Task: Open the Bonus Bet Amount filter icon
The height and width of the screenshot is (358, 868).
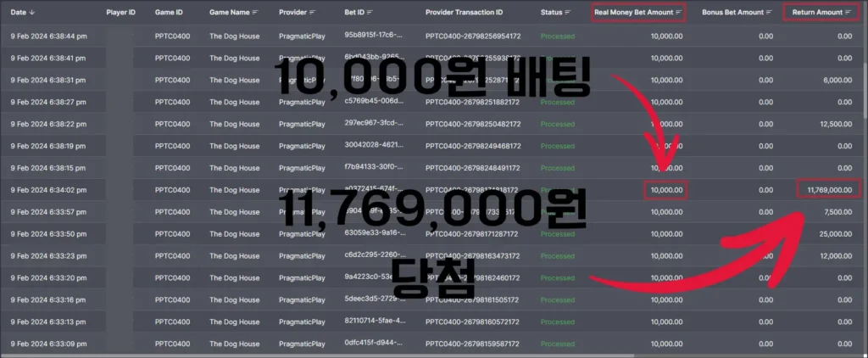Action: (769, 12)
